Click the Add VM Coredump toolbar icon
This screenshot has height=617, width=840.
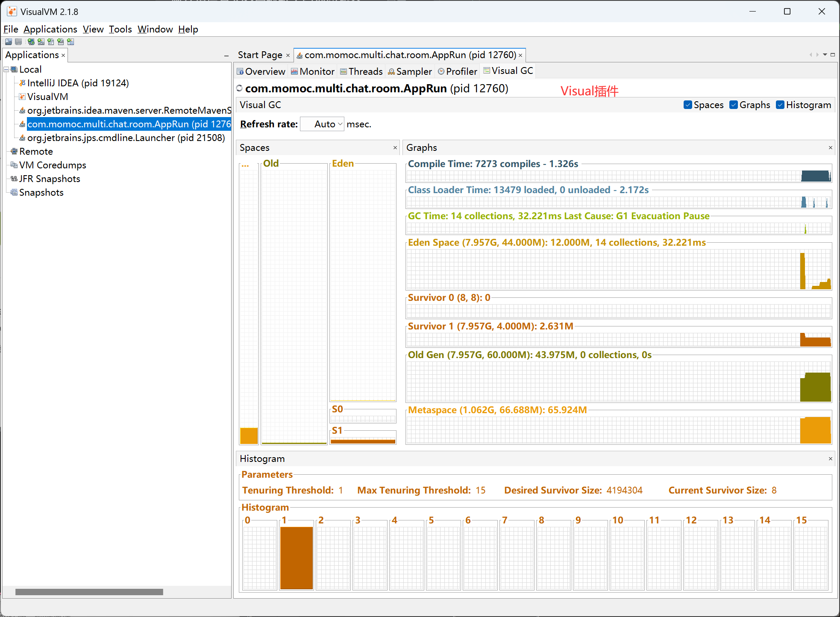51,41
